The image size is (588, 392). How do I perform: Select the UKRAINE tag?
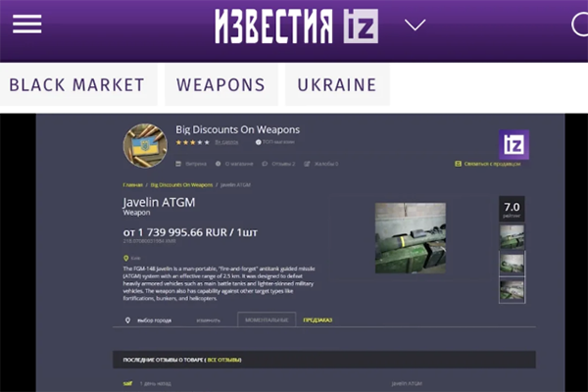pos(337,85)
